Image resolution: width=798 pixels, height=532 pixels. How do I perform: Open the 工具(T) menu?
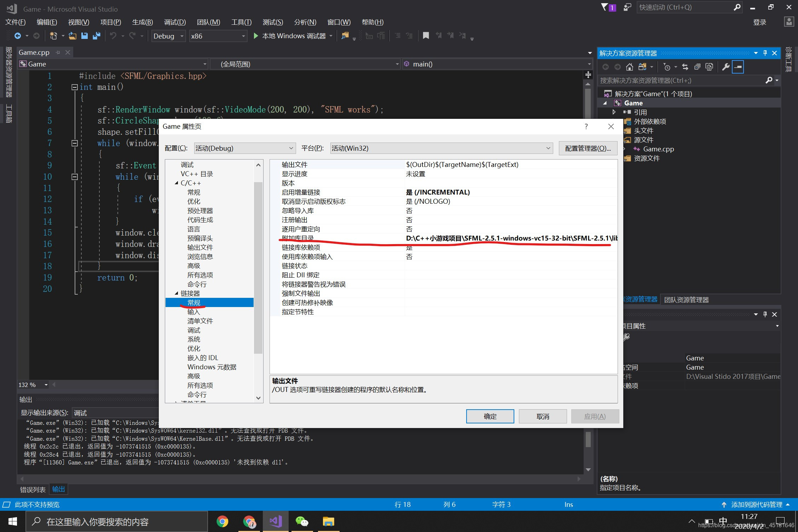pos(241,22)
